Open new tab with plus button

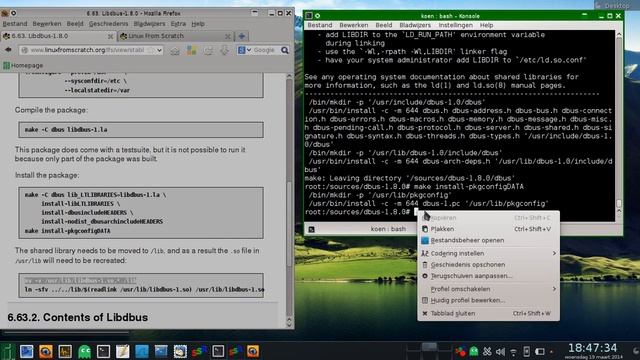click(242, 36)
